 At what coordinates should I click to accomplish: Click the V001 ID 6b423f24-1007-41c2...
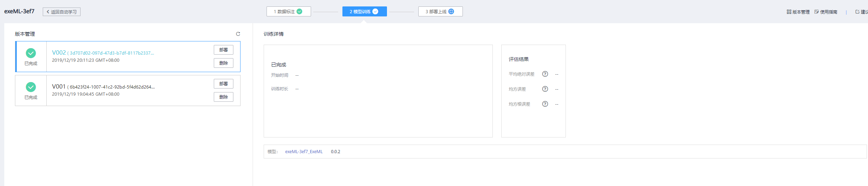(112, 87)
